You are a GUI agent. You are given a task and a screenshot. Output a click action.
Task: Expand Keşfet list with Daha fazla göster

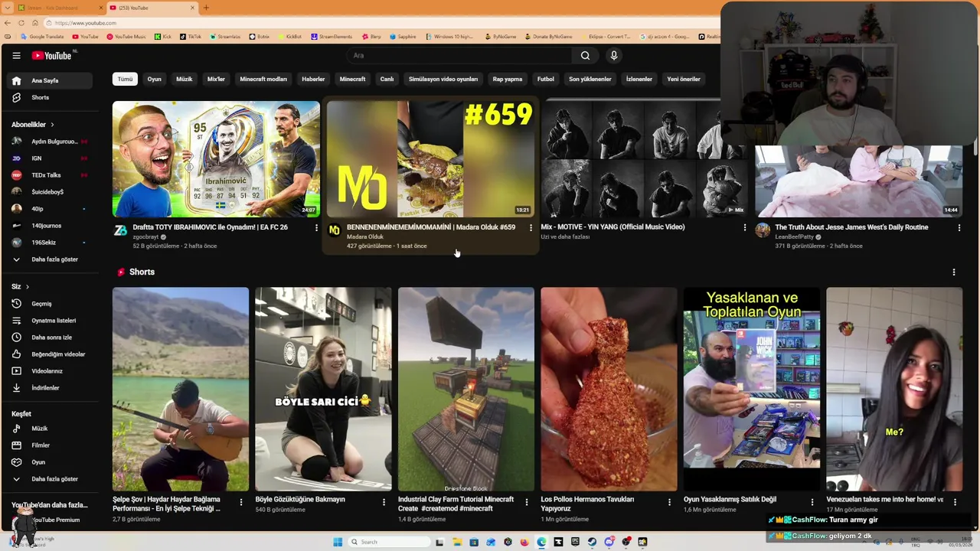click(51, 479)
